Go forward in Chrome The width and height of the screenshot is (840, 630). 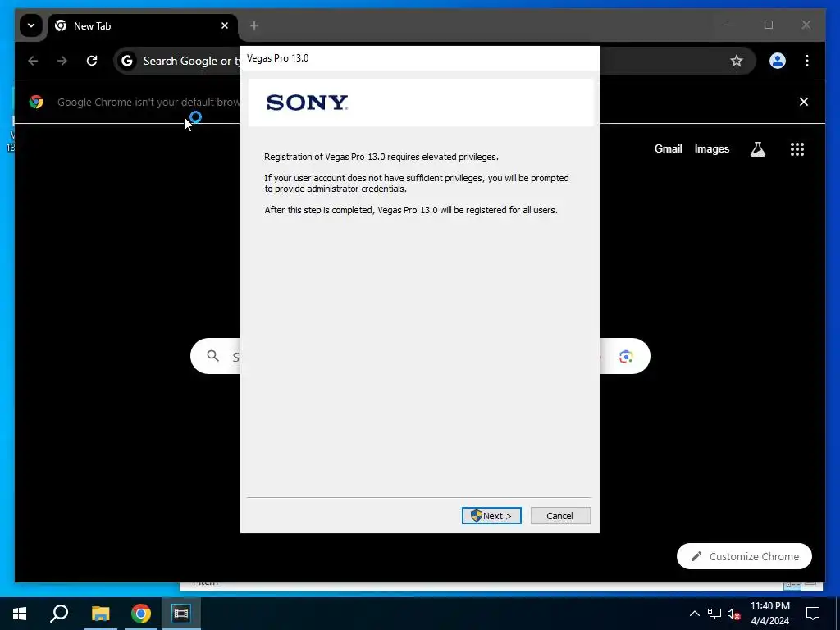click(62, 61)
